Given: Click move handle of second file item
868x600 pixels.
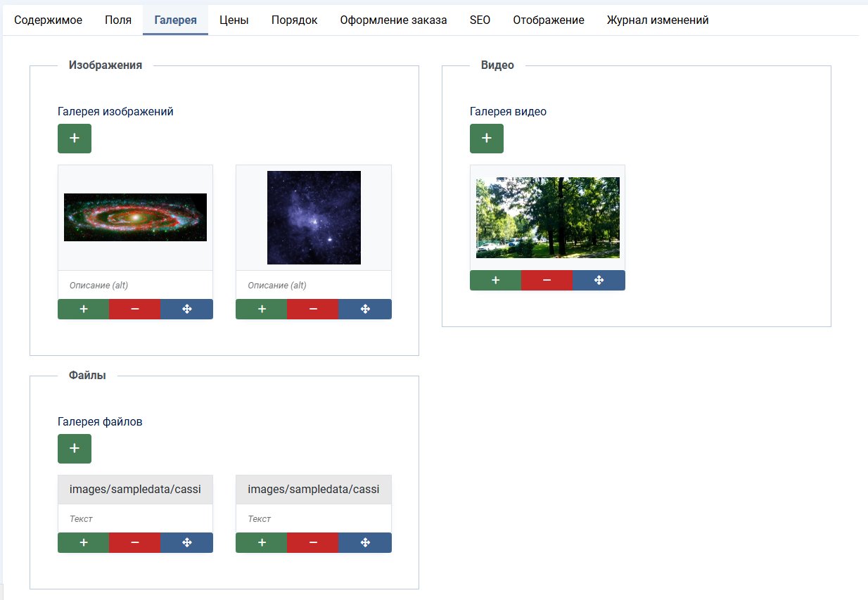Looking at the screenshot, I should tap(365, 542).
